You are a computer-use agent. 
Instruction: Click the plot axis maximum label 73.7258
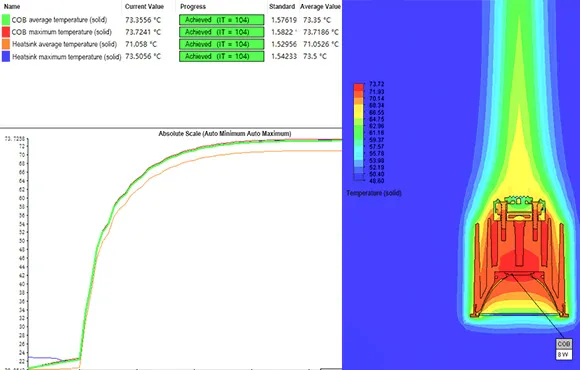coord(14,139)
